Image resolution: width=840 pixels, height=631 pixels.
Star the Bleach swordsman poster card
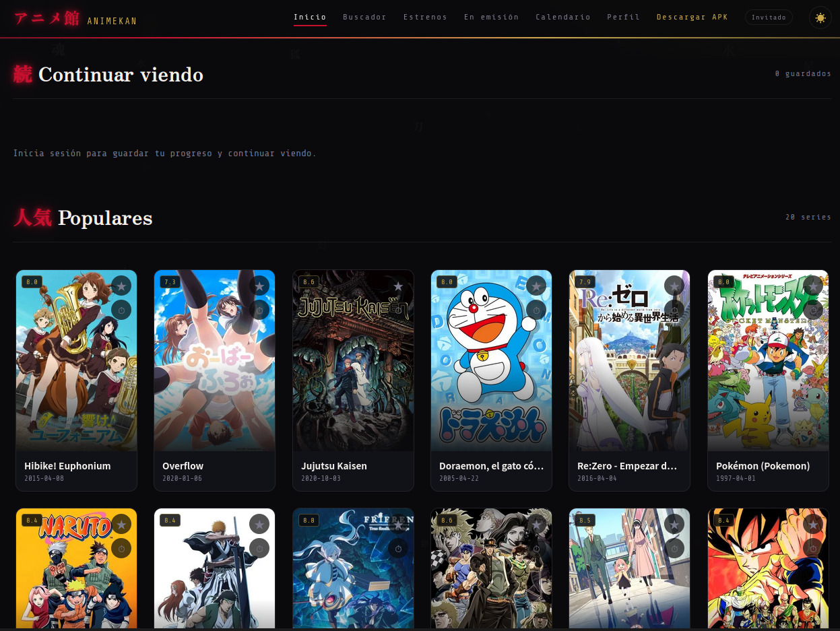259,524
